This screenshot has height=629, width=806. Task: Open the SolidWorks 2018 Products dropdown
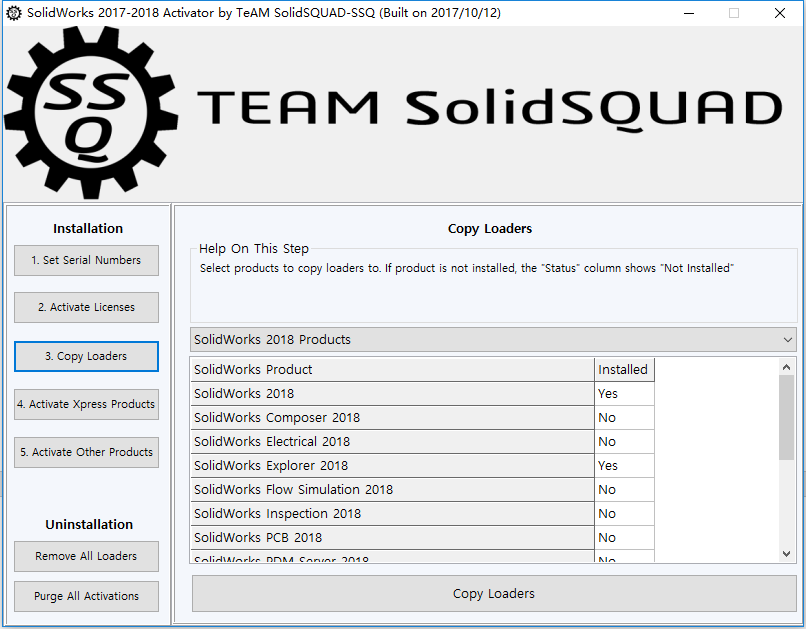493,340
